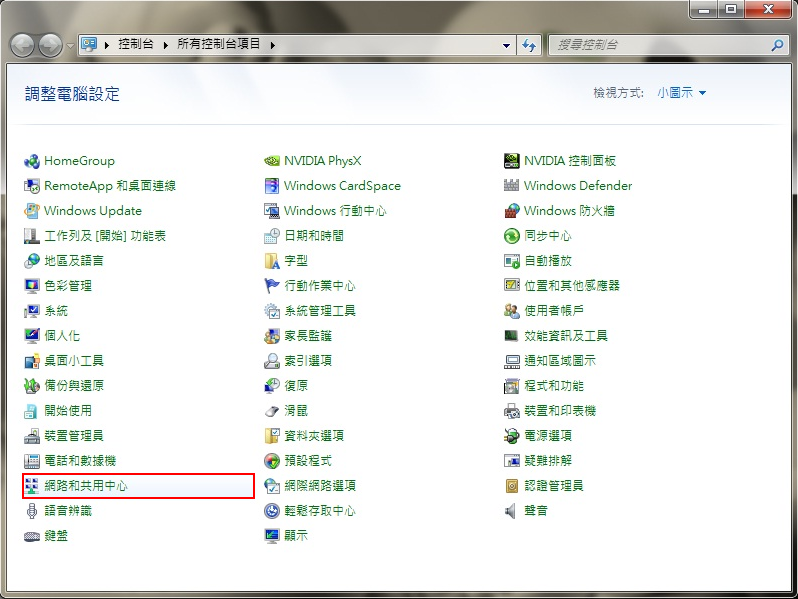Open the 電話和數據機 icon
This screenshot has width=798, height=599.
32,461
